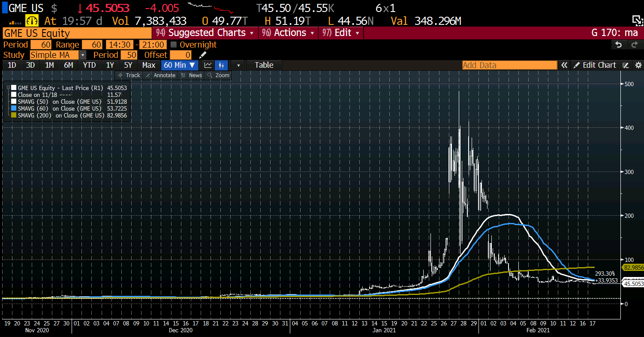This screenshot has height=337, width=644.
Task: Open the Suggested Charts menu
Action: (205, 33)
